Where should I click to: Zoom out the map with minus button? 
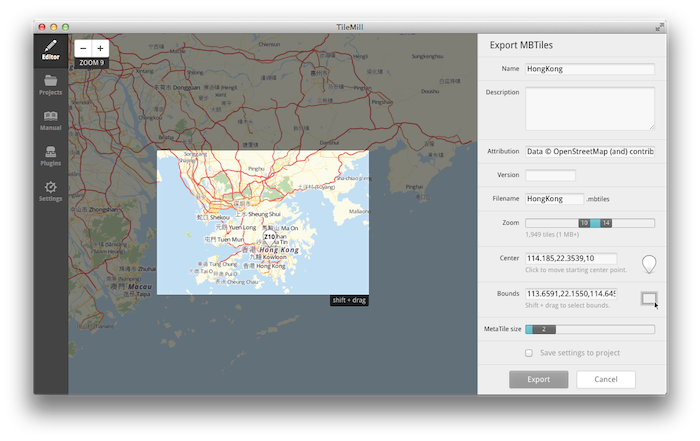[x=83, y=48]
